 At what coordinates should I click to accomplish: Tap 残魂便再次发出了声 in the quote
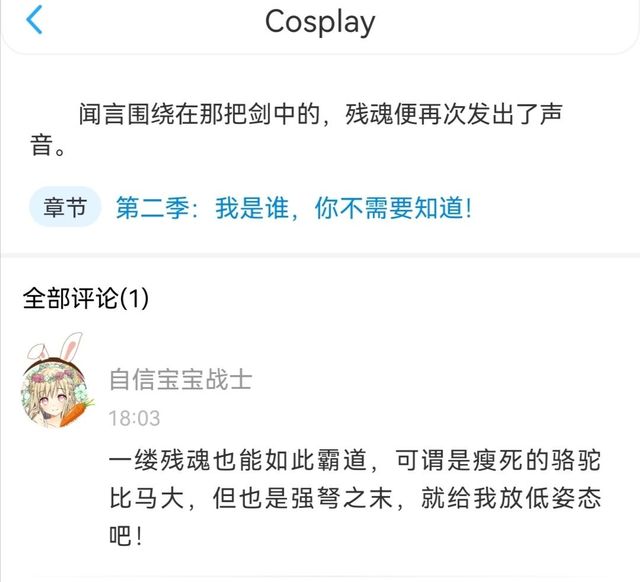pos(454,114)
